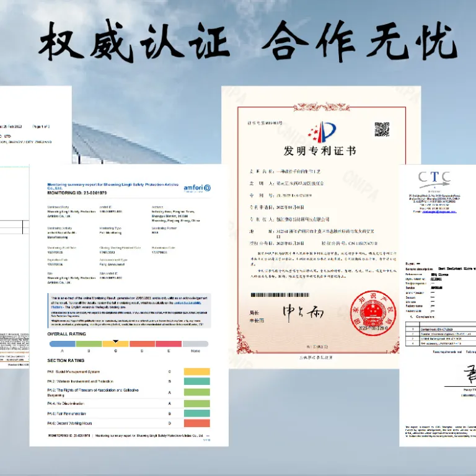Click the teal swatch for PA5 Fair Remuneration
The height and width of the screenshot is (476, 476).
pyautogui.click(x=197, y=413)
